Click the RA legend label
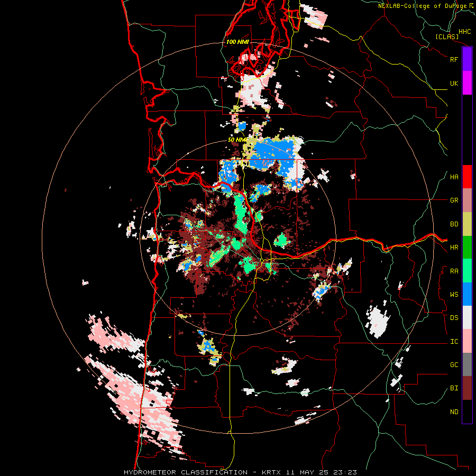This screenshot has height=476, width=476. 454,271
